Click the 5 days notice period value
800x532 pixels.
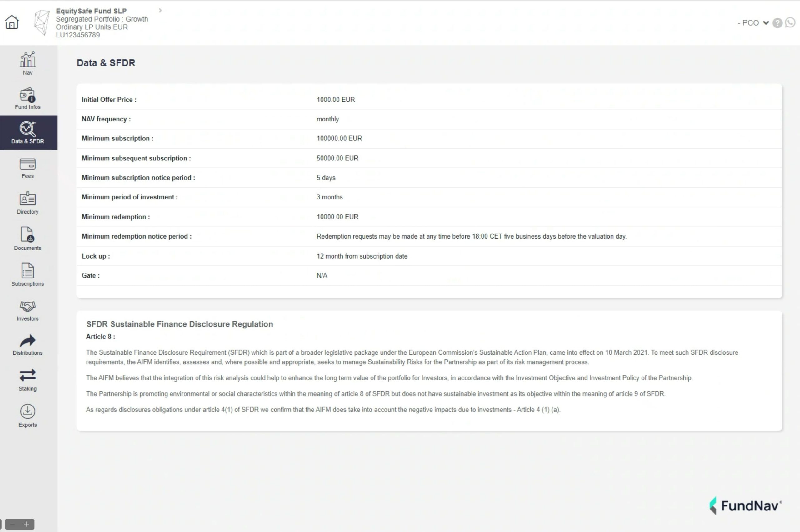(326, 177)
